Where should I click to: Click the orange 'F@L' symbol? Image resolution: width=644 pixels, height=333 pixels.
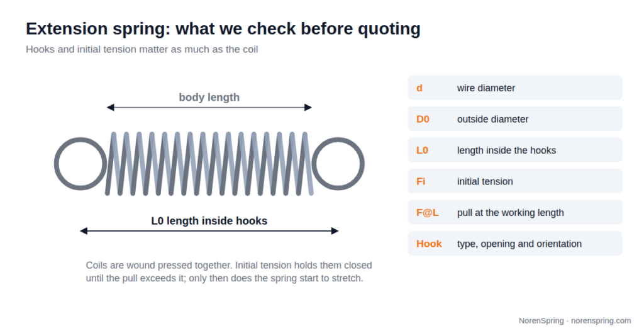click(427, 213)
